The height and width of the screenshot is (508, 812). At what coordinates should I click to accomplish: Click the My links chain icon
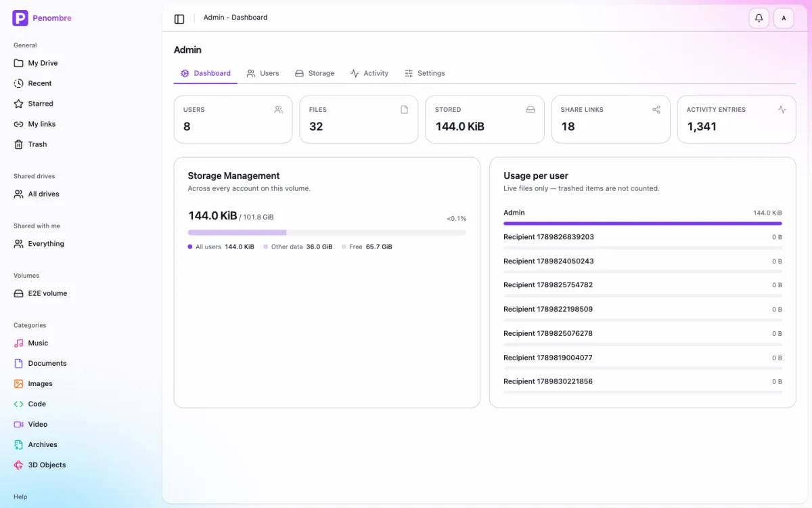pyautogui.click(x=19, y=124)
